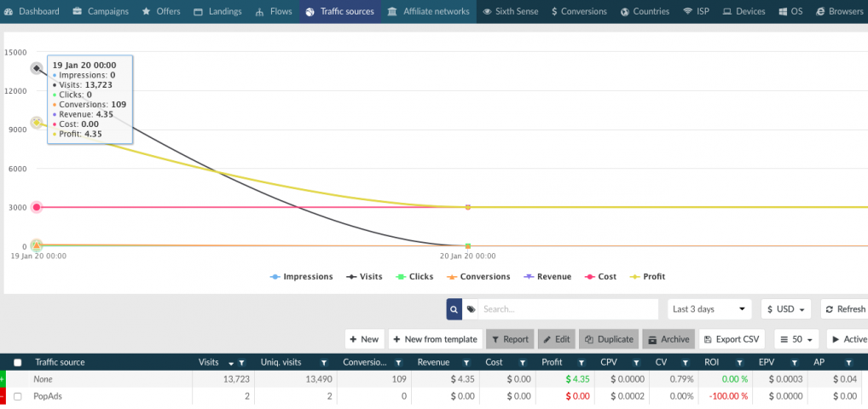Click the filter icon on ROI column

pos(741,362)
